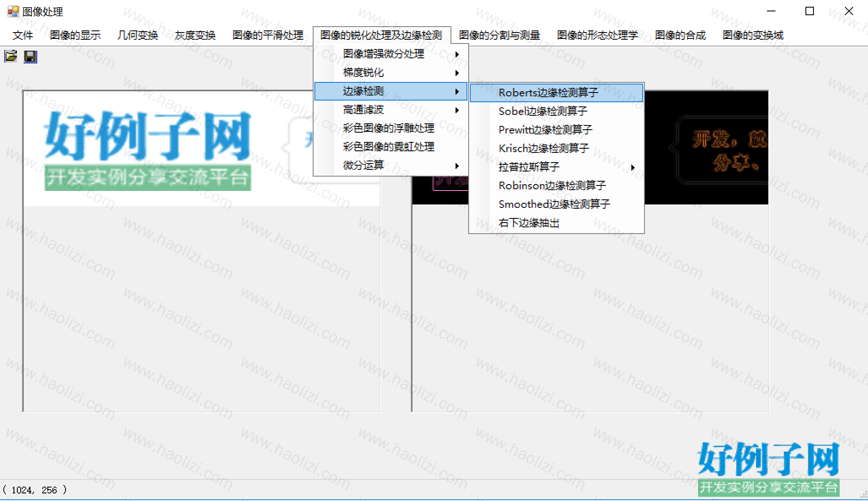Click the open file toolbar icon
Viewport: 868px width, 501px height.
click(11, 56)
